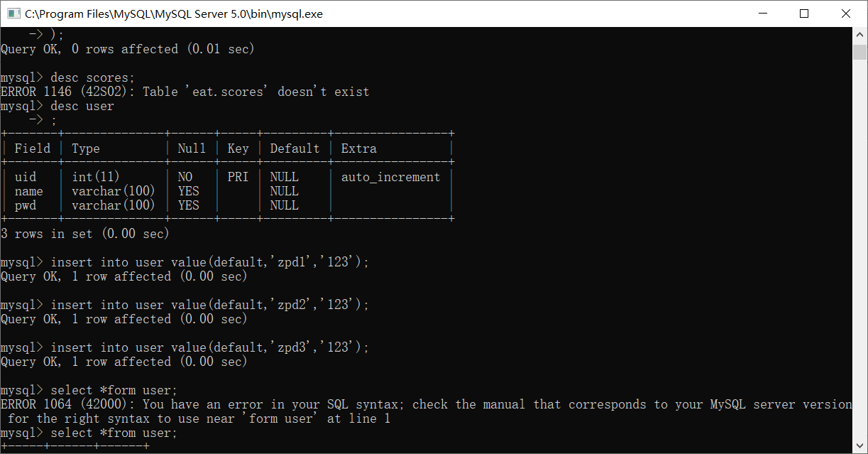Screen dimensions: 868x454
Task: Click the insert command containing 'zpd2'
Action: [209, 305]
